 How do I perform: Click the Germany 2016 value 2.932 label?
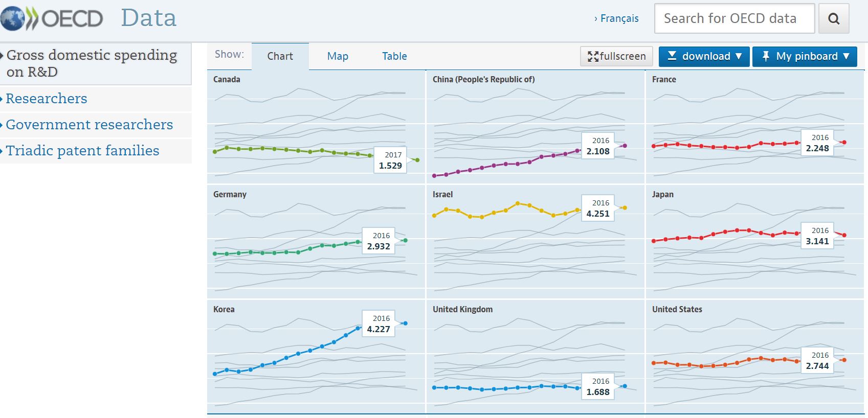[379, 241]
